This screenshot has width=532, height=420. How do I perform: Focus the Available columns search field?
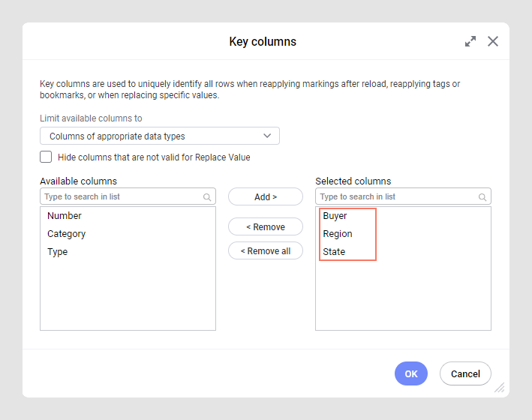click(128, 196)
